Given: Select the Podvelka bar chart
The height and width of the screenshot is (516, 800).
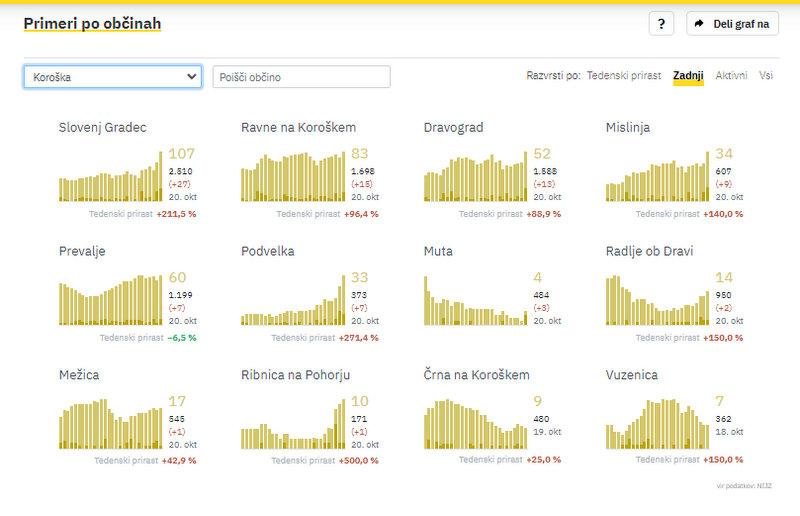Looking at the screenshot, I should pyautogui.click(x=292, y=300).
